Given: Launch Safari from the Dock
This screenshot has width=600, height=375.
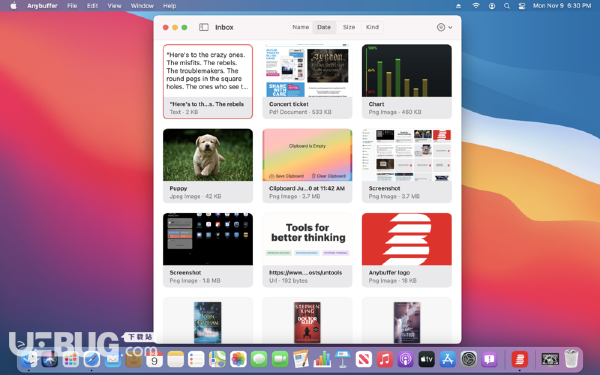Looking at the screenshot, I should (x=92, y=359).
